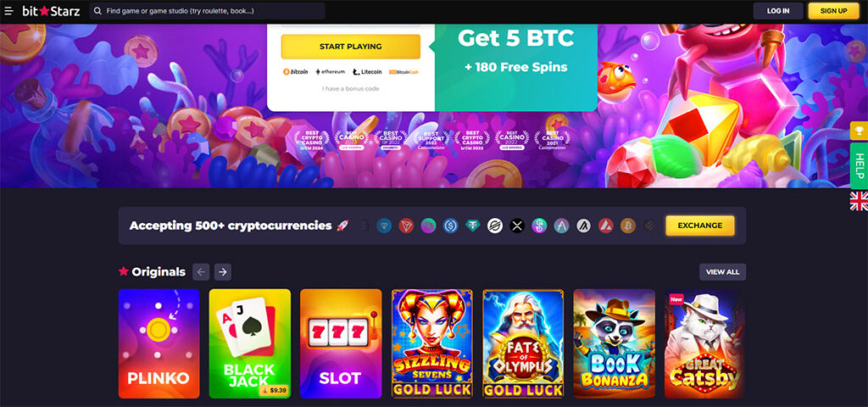
Task: Open the UK flag language selector
Action: point(859,201)
